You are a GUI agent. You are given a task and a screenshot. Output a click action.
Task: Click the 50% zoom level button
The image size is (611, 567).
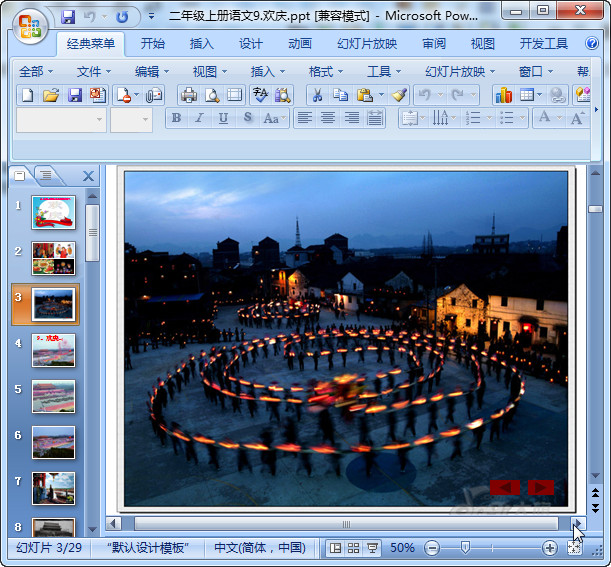[402, 548]
